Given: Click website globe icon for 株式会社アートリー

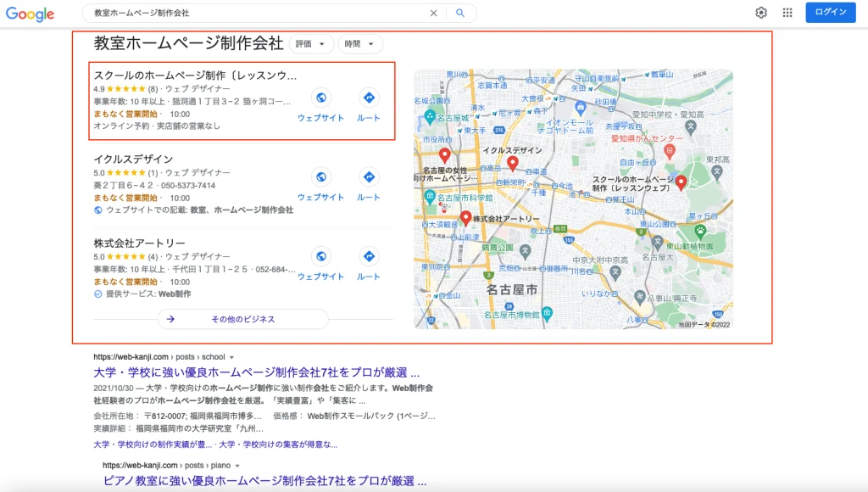Looking at the screenshot, I should pos(320,255).
